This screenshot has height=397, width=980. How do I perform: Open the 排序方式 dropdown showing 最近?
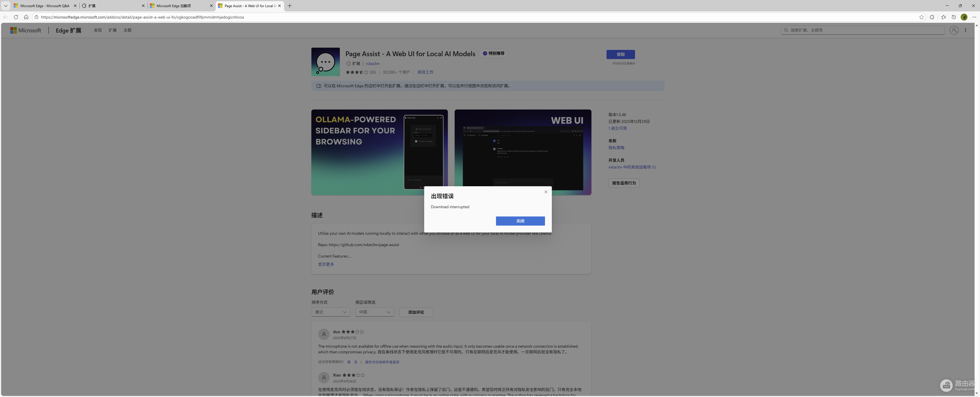pos(330,312)
